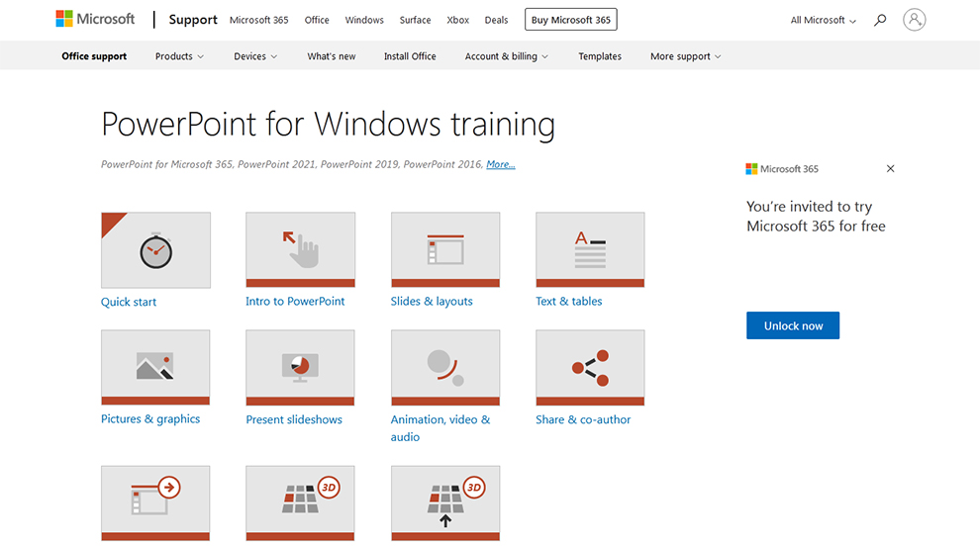Image resolution: width=980 pixels, height=547 pixels.
Task: Go to Office in top nav
Action: [317, 20]
